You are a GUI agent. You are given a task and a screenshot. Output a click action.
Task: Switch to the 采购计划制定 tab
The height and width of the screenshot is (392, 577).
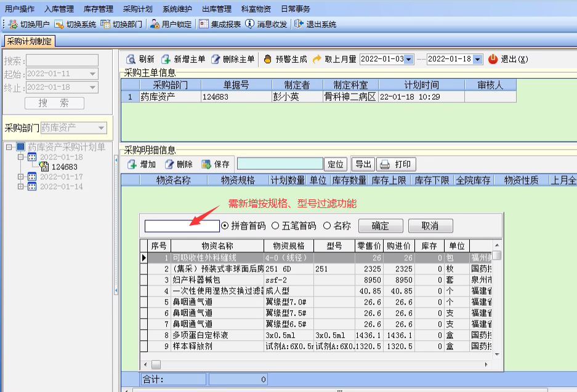pyautogui.click(x=30, y=42)
